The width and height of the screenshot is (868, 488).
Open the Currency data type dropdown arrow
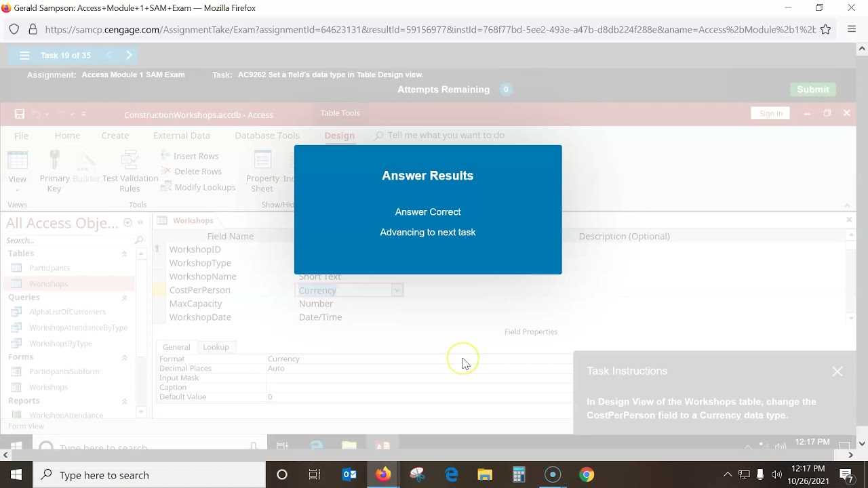(x=397, y=290)
